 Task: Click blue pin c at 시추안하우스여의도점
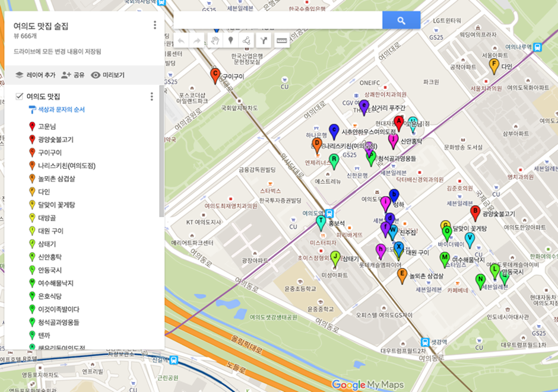334,131
